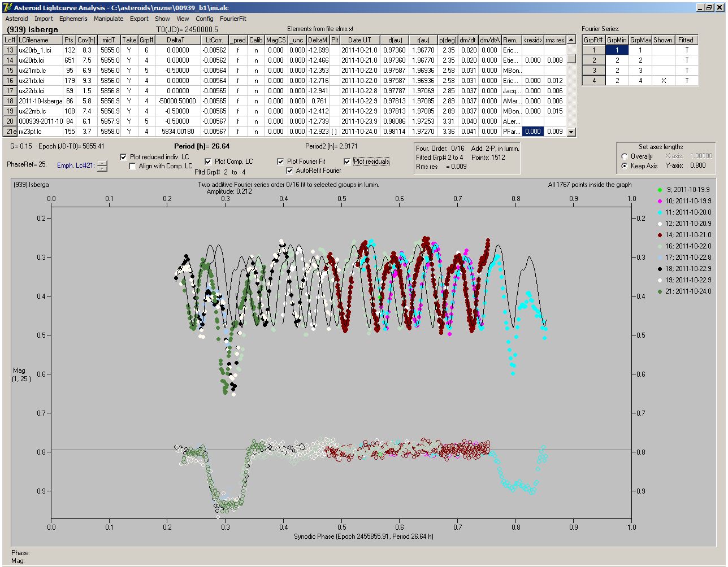Open the Config menu

[x=205, y=19]
